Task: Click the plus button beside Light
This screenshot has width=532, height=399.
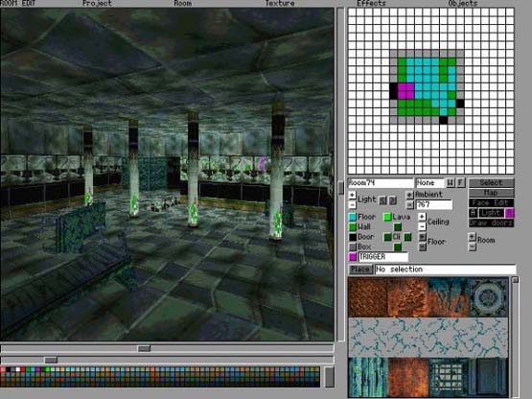Action: pyautogui.click(x=352, y=195)
